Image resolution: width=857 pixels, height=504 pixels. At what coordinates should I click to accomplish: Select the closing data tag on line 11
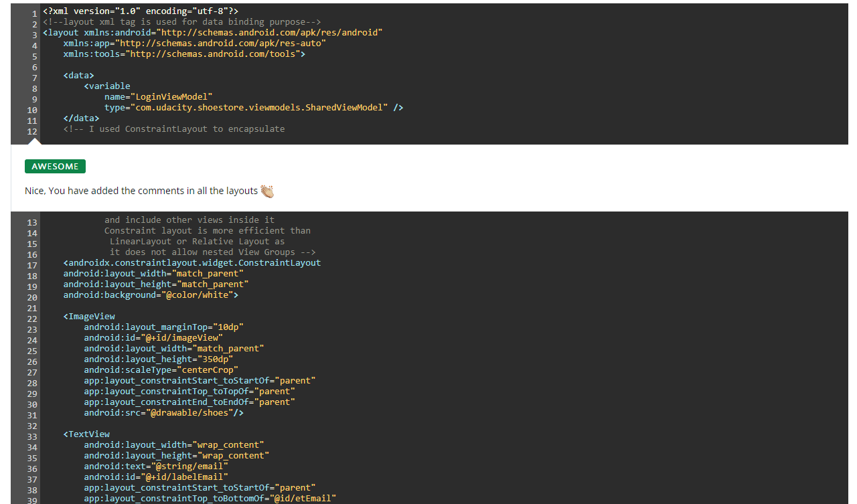coord(80,118)
